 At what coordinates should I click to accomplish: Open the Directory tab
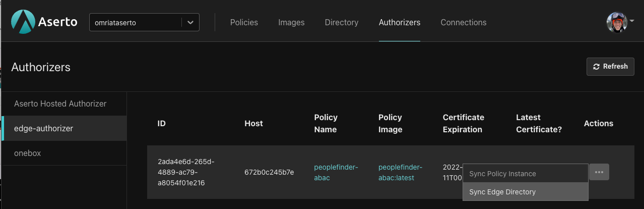pos(342,22)
